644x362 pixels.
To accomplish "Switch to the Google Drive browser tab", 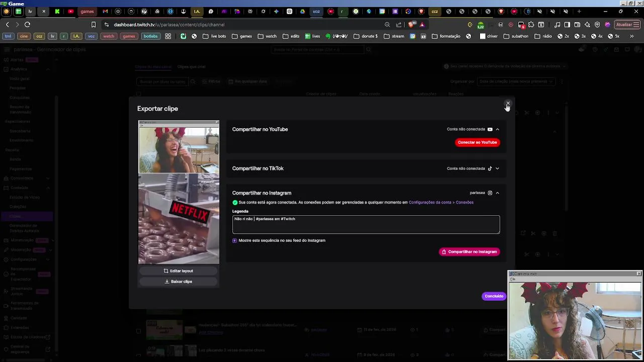I will (x=302, y=11).
